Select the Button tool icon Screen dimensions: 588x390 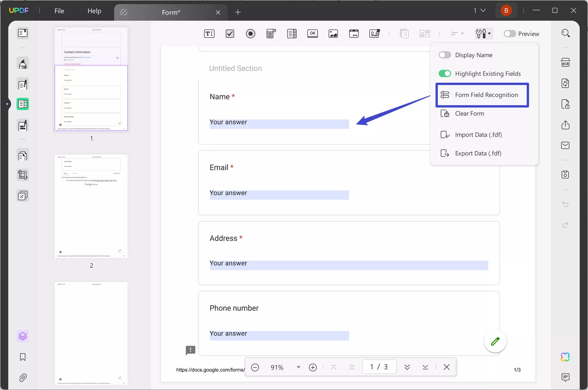click(x=312, y=34)
